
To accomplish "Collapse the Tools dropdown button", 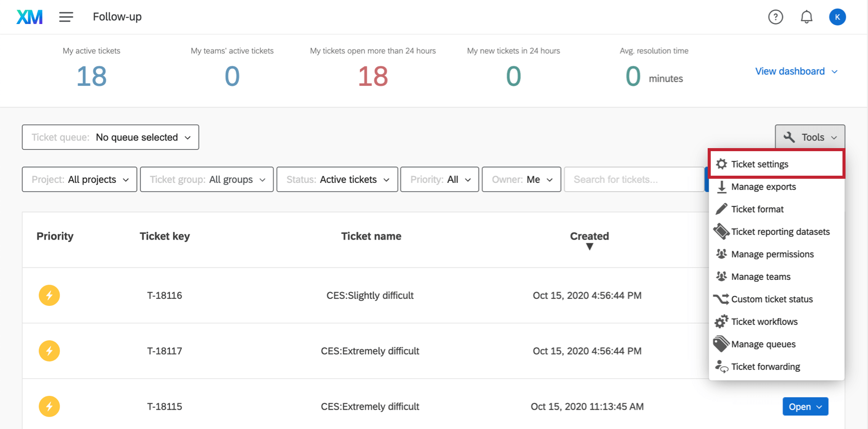I will 810,137.
